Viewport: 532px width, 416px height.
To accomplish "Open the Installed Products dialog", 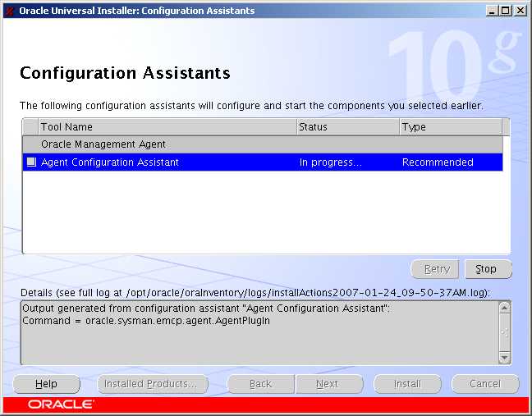I will pos(151,384).
